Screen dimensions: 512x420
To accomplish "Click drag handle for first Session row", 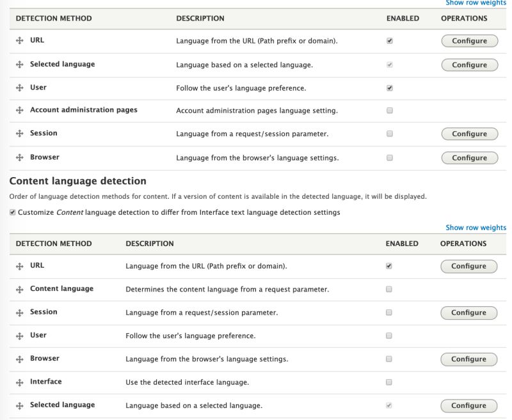I will tap(20, 134).
